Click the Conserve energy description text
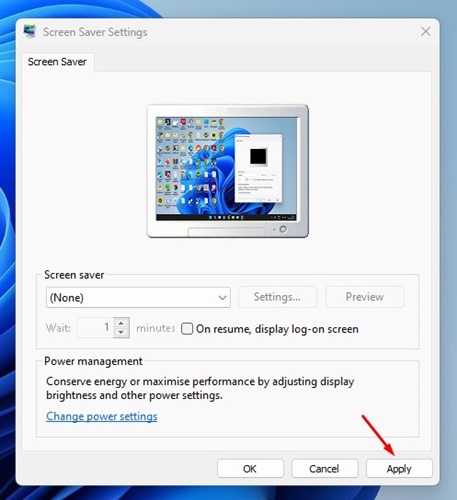 point(200,388)
